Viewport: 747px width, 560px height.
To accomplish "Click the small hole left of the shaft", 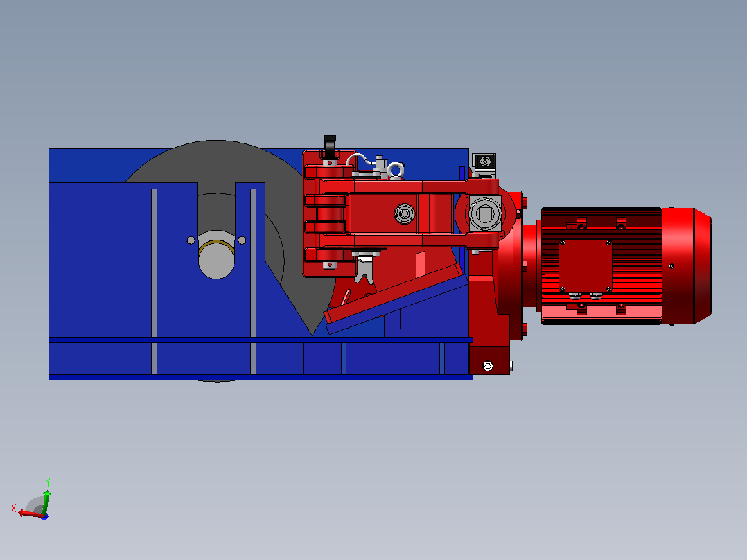I will pyautogui.click(x=191, y=240).
